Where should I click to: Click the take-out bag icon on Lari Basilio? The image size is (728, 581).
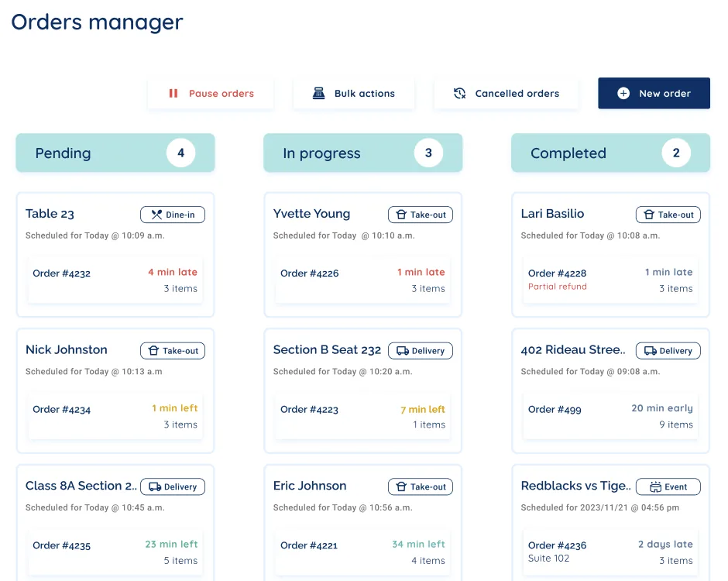coord(649,215)
